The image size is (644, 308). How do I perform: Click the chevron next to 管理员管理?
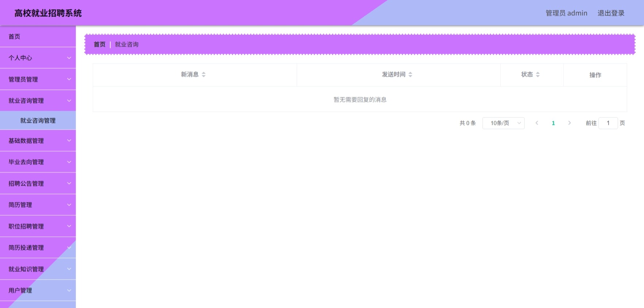pos(69,79)
